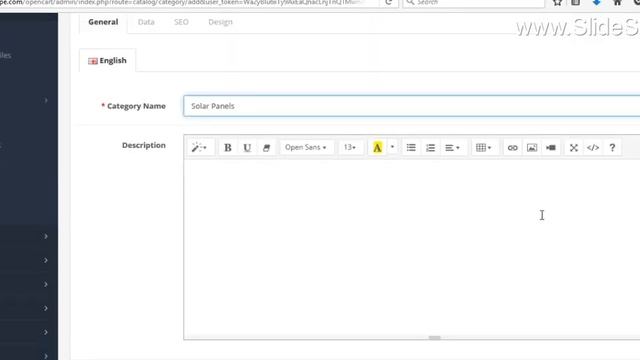Go to browser home page icon

click(x=617, y=2)
